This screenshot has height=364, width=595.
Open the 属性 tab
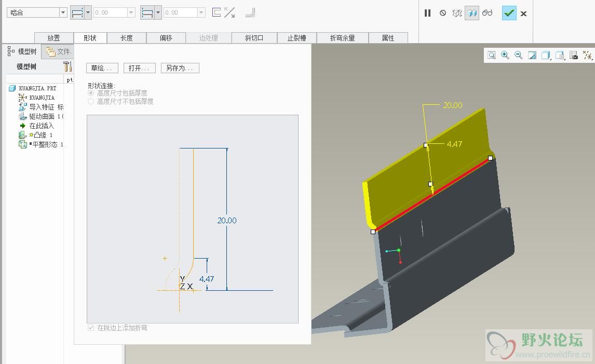(388, 38)
